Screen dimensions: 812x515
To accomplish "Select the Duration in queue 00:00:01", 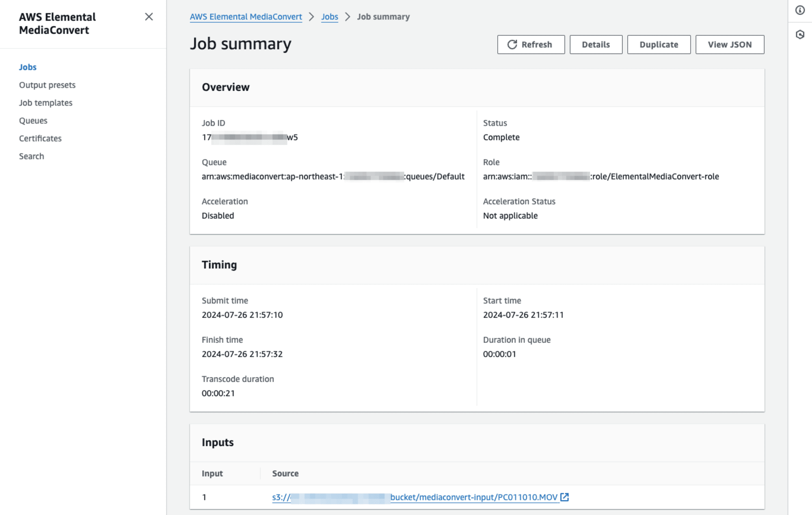I will tap(499, 354).
